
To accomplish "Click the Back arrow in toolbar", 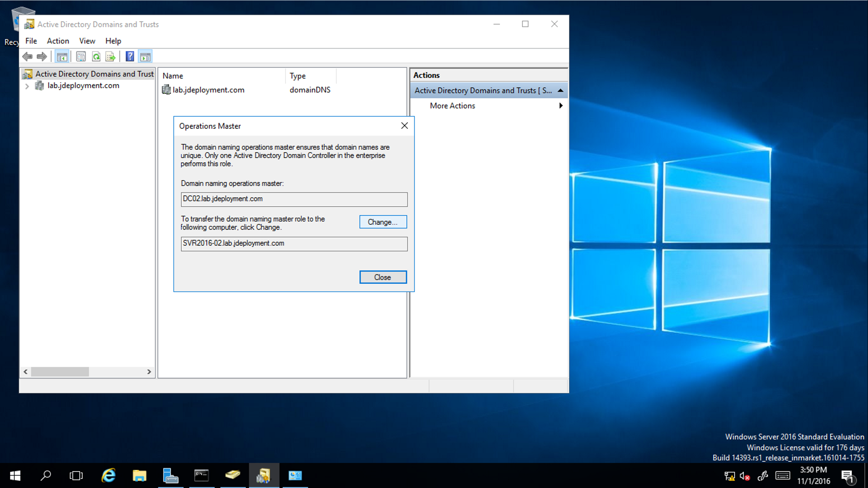I will [27, 57].
